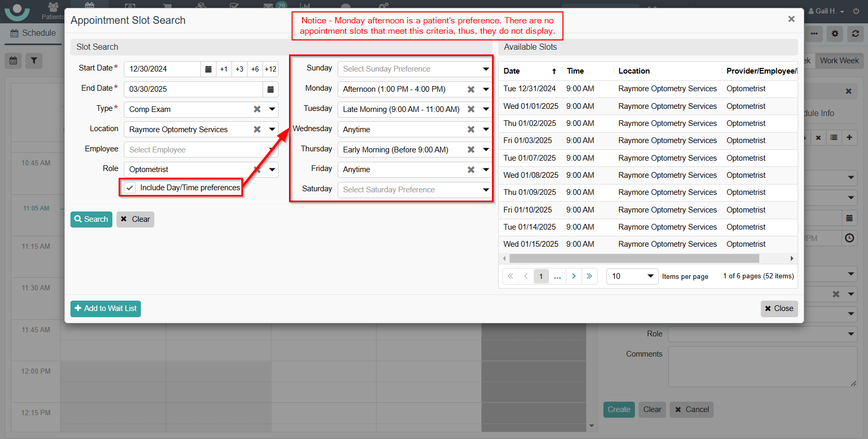Add one month with +1 button
Image resolution: width=868 pixels, height=439 pixels.
pyautogui.click(x=224, y=69)
